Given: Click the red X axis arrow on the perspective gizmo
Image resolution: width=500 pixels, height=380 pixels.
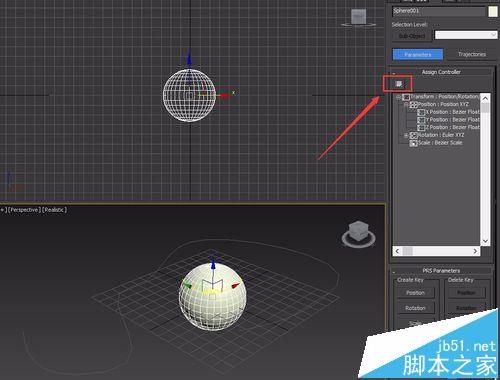Looking at the screenshot, I should [x=236, y=286].
